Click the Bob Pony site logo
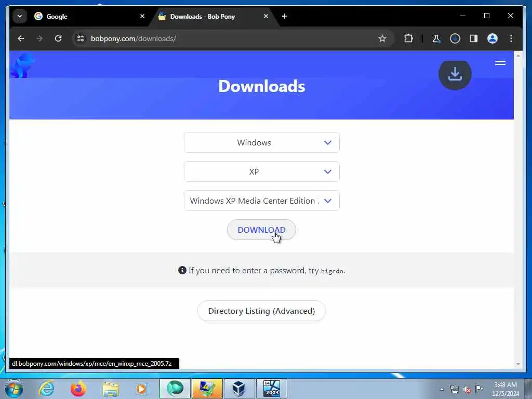This screenshot has height=399, width=532. click(22, 65)
